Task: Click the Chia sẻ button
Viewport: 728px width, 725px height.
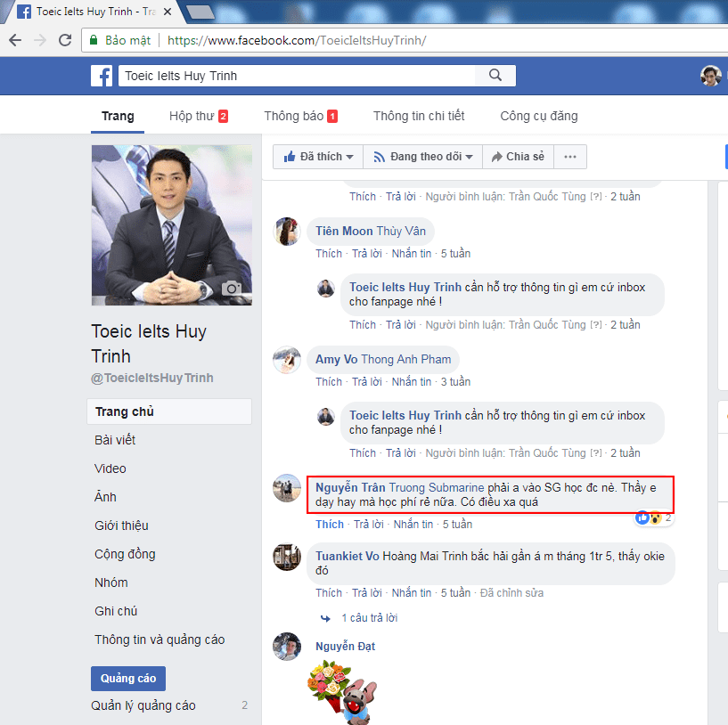Action: [518, 157]
